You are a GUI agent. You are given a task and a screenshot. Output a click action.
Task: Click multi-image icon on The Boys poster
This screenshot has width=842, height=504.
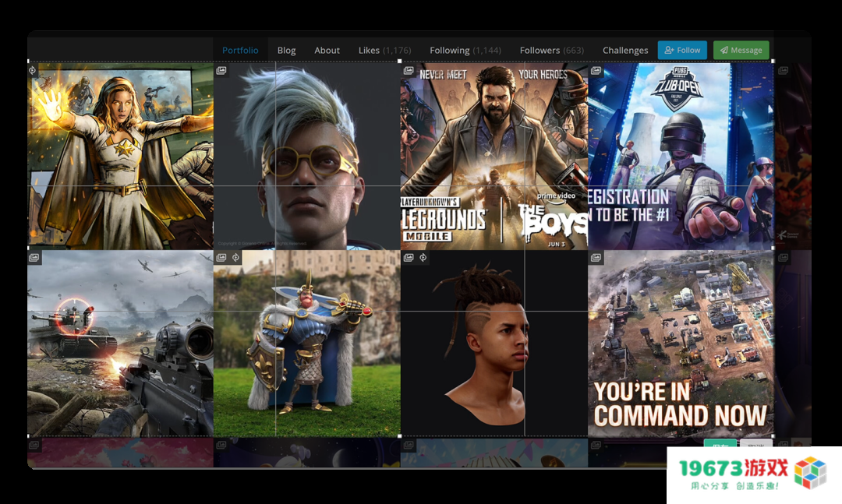coord(409,71)
